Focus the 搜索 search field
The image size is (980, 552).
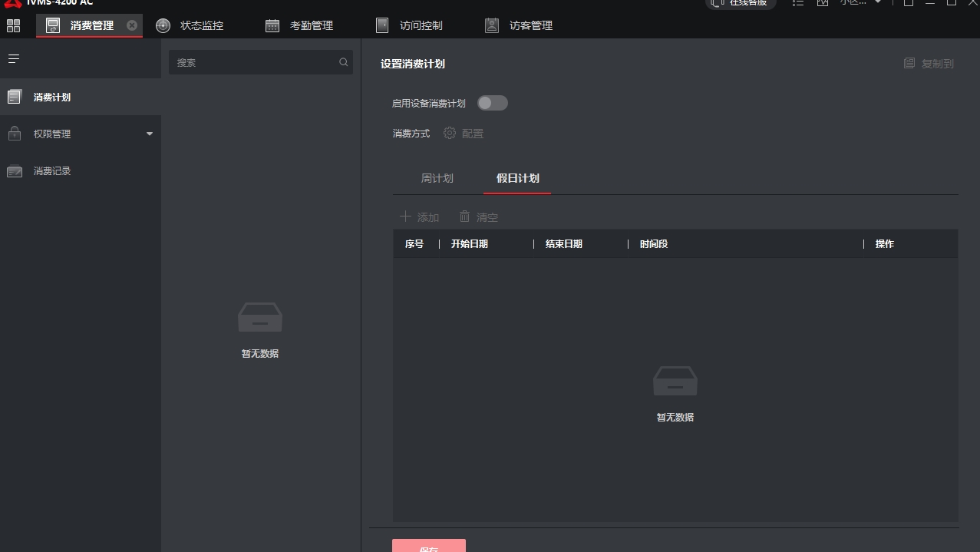pos(261,62)
